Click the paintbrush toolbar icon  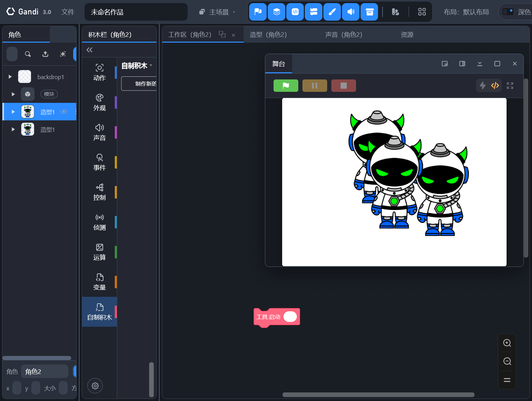332,12
